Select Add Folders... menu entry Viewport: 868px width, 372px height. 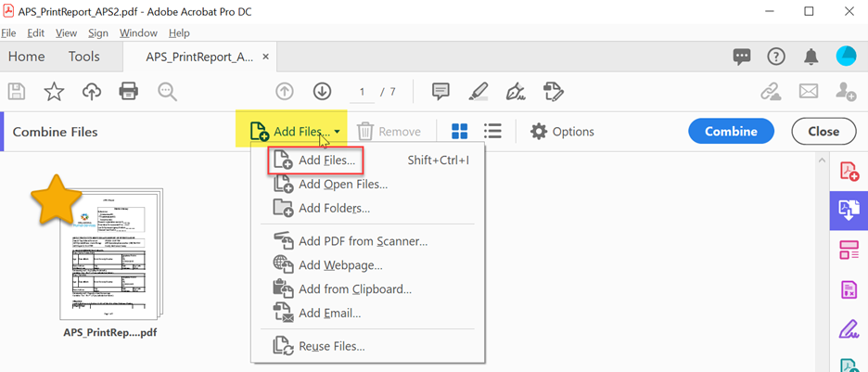[368, 208]
